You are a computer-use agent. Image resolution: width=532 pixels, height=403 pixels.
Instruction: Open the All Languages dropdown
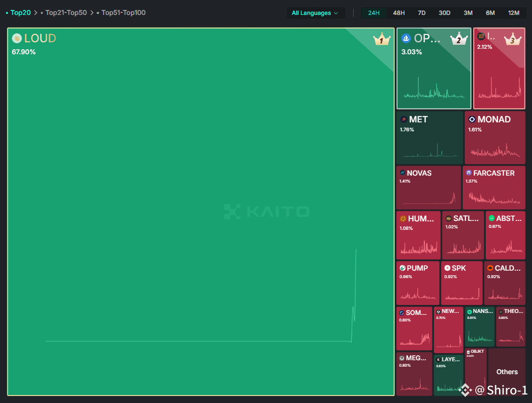click(x=315, y=13)
